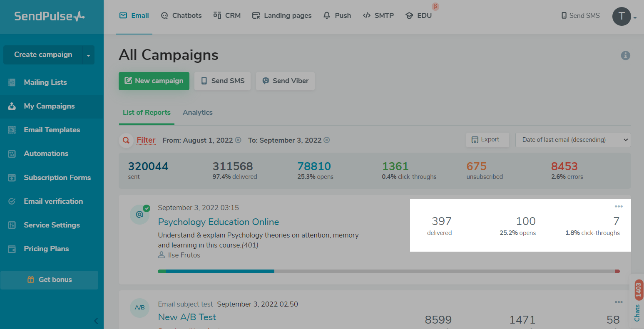Image resolution: width=644 pixels, height=329 pixels.
Task: Open the Filter link
Action: pyautogui.click(x=146, y=140)
